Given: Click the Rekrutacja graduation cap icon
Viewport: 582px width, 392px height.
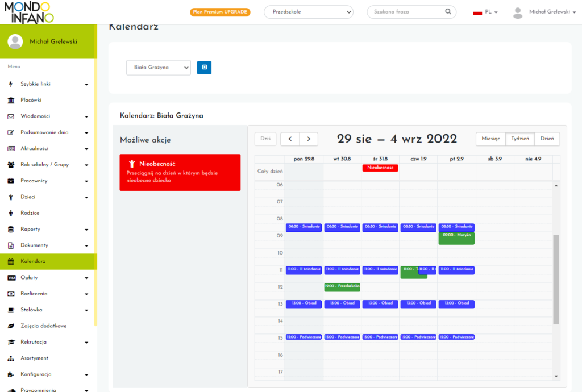Looking at the screenshot, I should coord(11,343).
